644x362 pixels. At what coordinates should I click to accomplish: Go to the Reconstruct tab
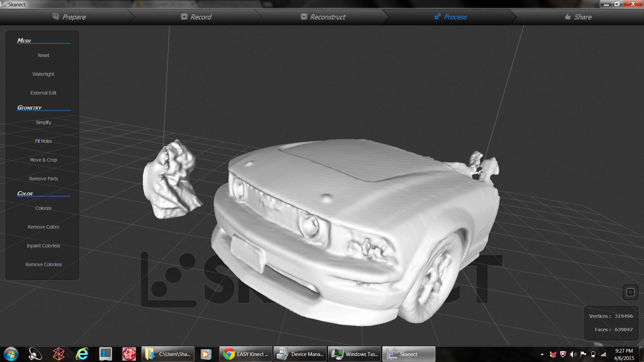[x=323, y=17]
